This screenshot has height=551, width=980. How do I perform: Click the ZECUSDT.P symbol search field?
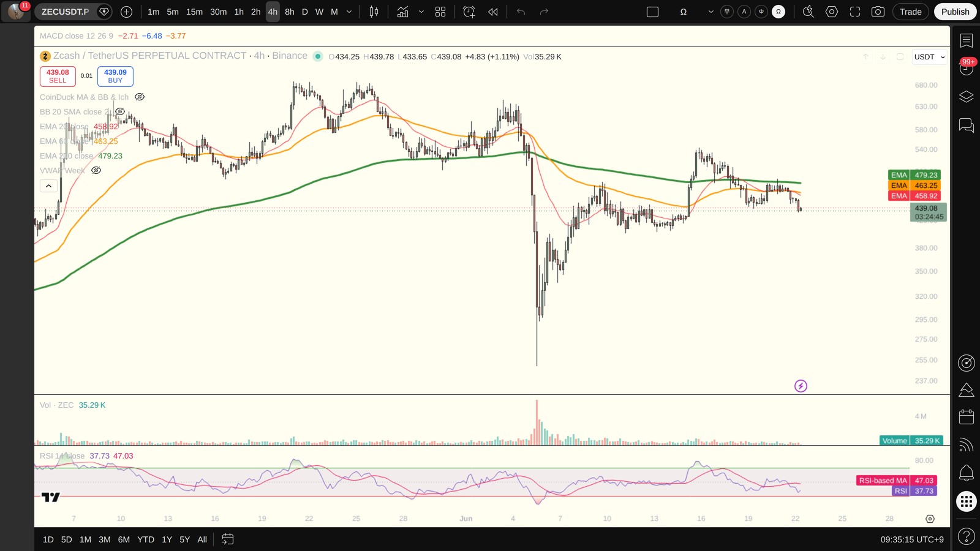(x=65, y=12)
